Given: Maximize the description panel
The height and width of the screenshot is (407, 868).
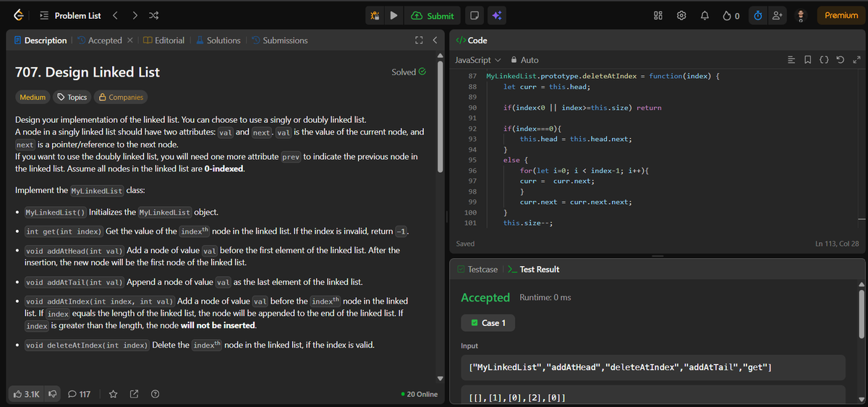Looking at the screenshot, I should point(419,40).
